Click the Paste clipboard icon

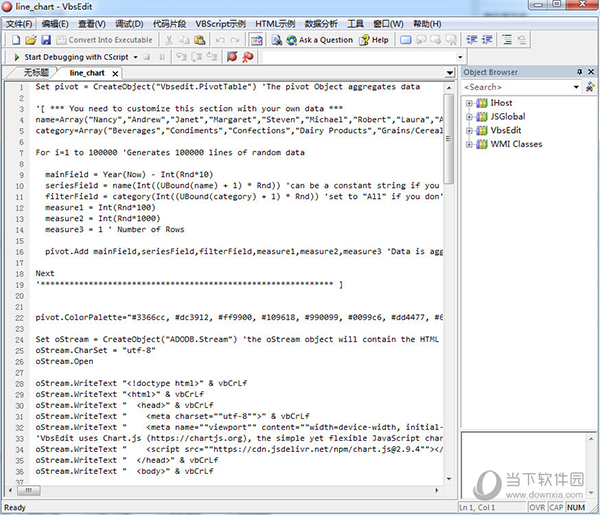[x=201, y=40]
